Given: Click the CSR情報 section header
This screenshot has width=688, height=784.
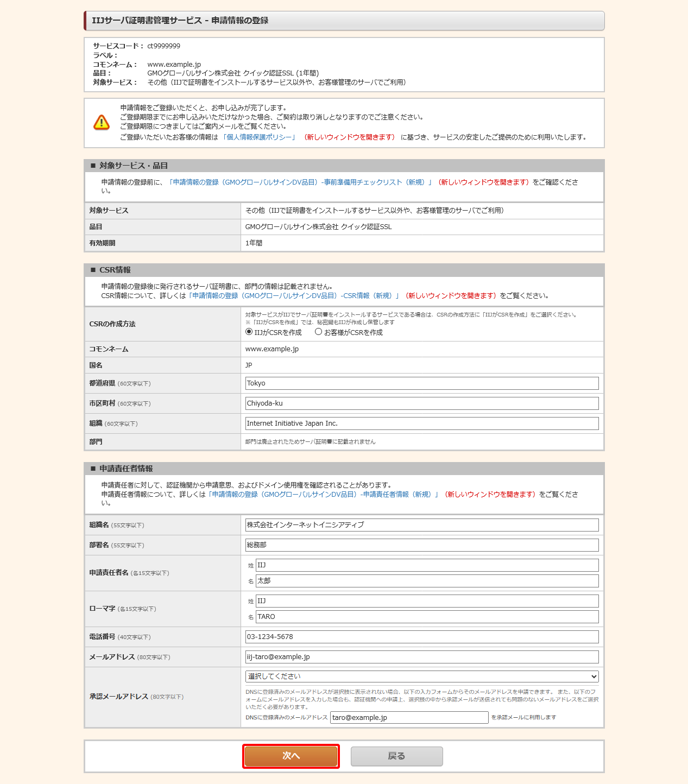Looking at the screenshot, I should click(344, 270).
